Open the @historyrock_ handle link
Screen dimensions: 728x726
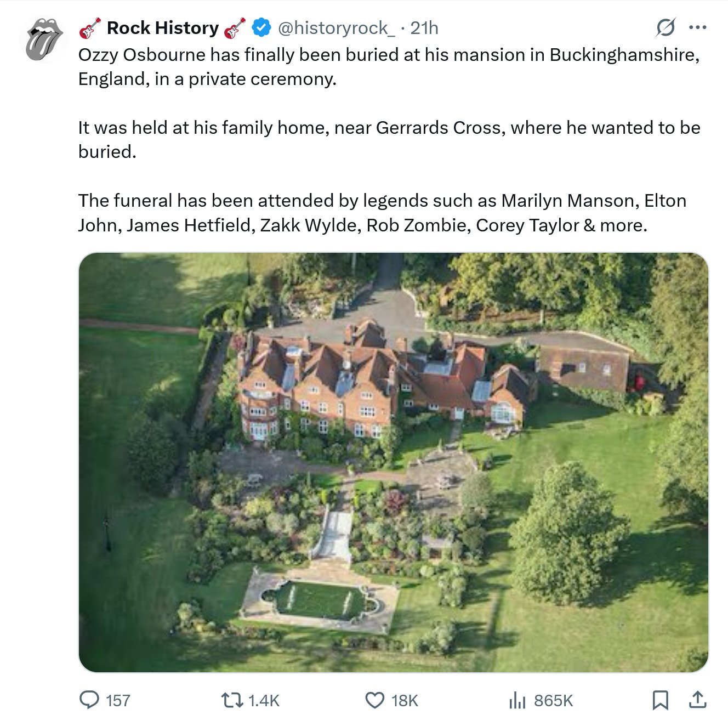336,28
